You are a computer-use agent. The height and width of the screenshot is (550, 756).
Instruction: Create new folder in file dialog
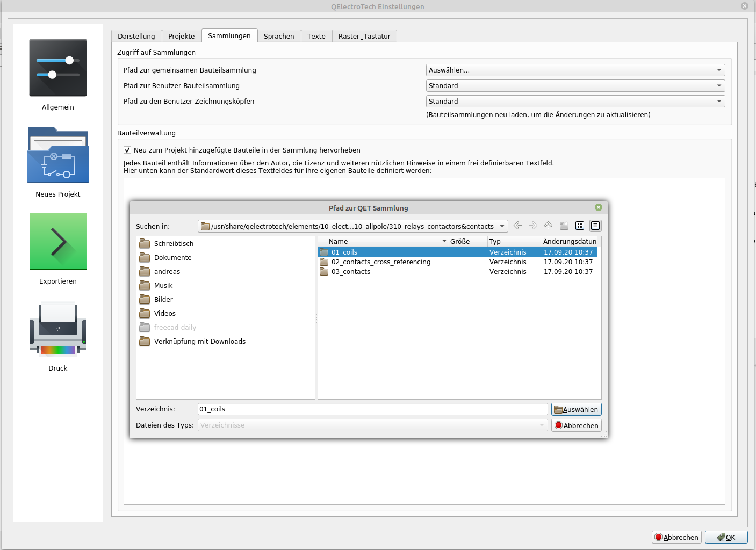click(564, 226)
